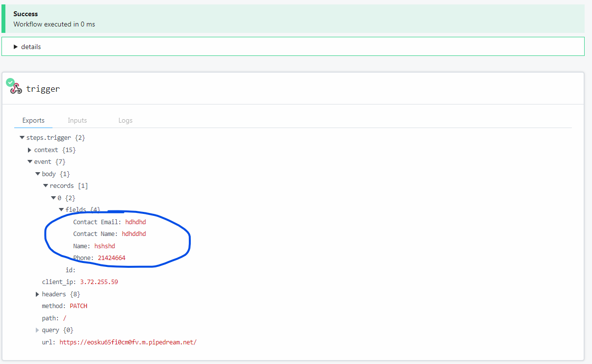
Task: Click the path value slash
Action: coord(65,318)
